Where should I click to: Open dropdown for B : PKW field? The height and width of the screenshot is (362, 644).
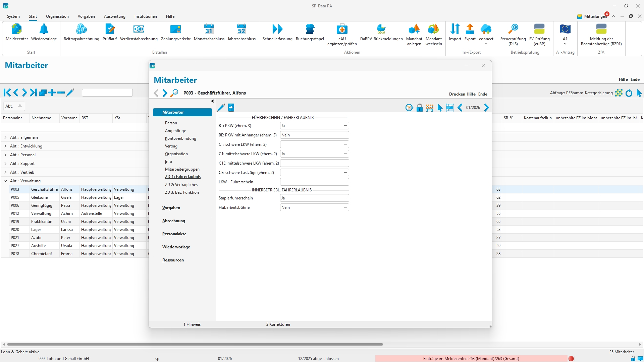[345, 126]
